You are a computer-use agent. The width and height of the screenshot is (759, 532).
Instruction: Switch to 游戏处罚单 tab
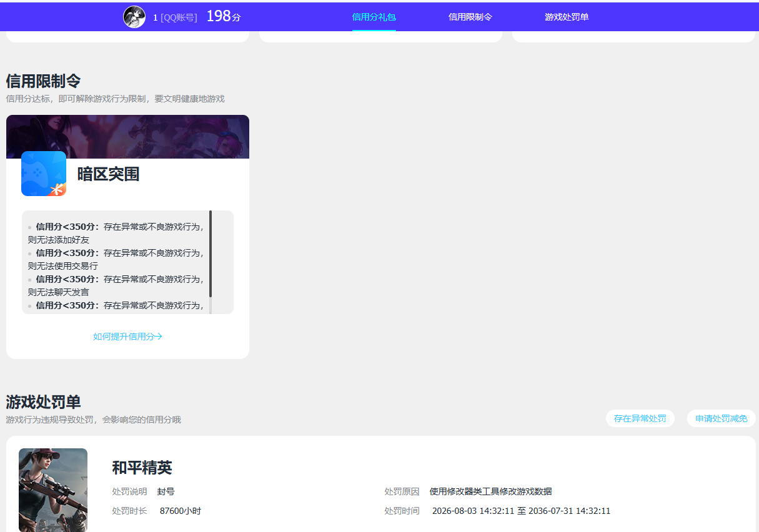pyautogui.click(x=567, y=17)
